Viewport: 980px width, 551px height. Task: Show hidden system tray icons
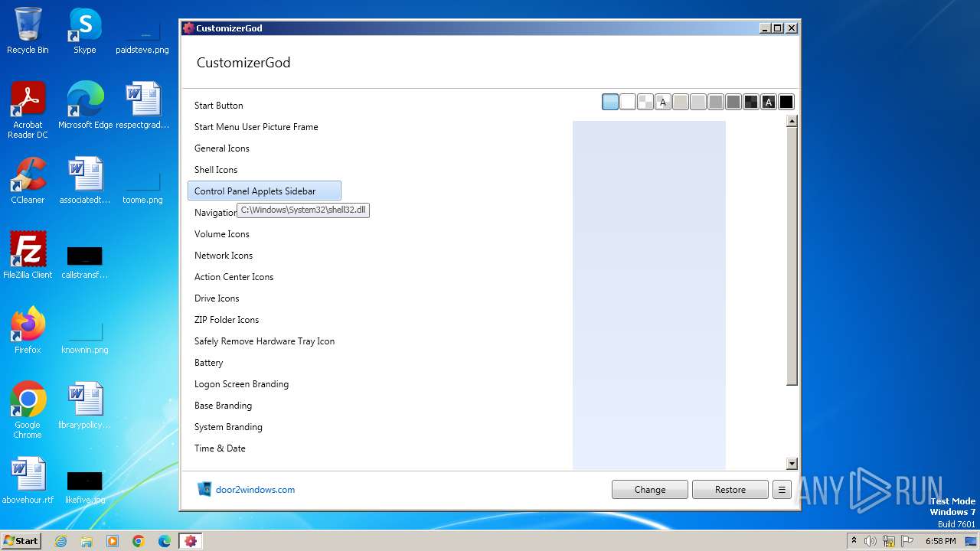854,541
